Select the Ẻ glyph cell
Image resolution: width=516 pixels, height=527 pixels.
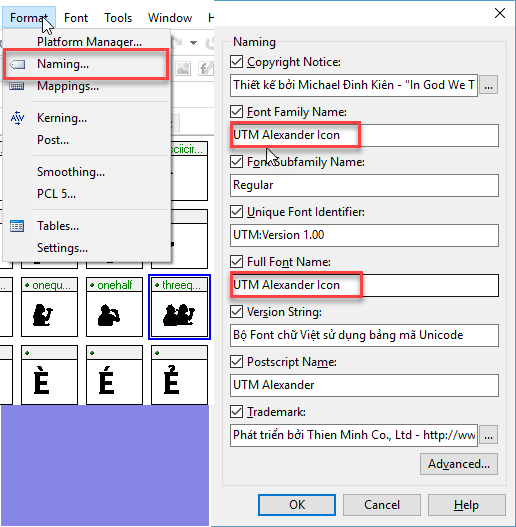click(179, 375)
